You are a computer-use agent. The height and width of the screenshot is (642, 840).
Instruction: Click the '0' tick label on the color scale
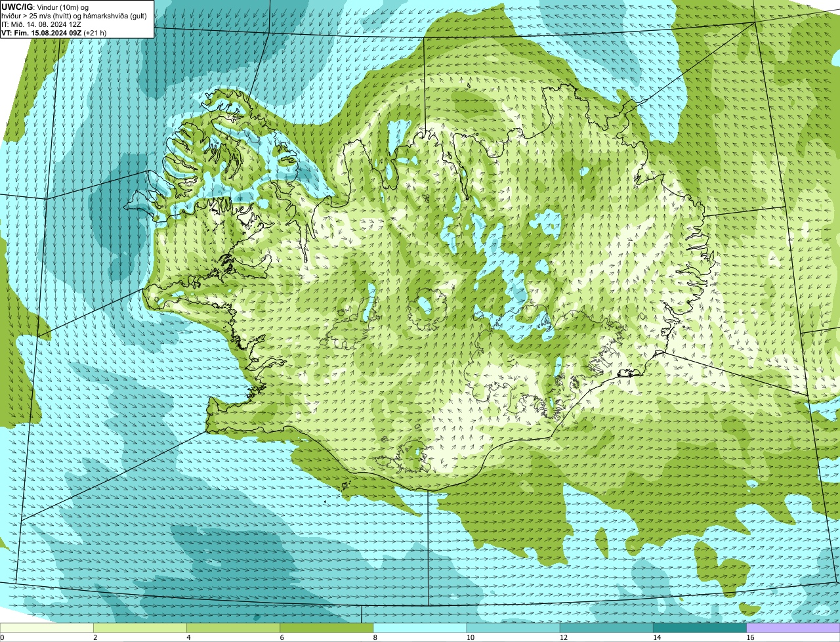coord(3,637)
